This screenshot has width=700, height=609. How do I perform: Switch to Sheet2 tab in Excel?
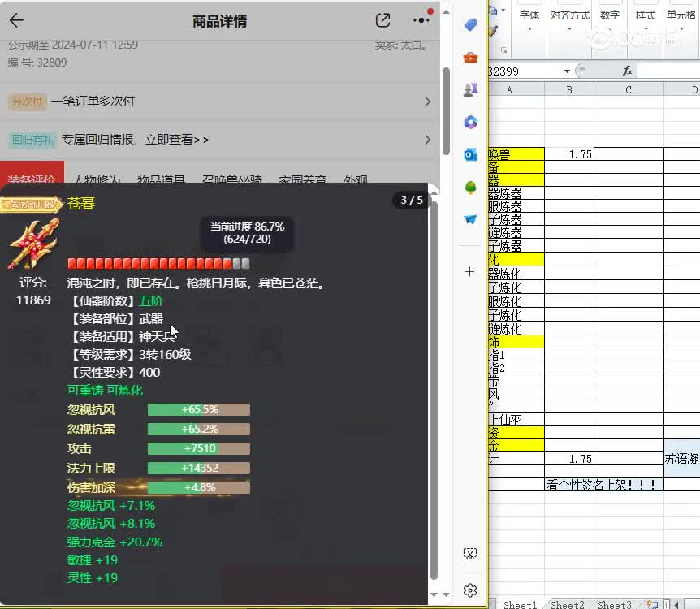(568, 604)
